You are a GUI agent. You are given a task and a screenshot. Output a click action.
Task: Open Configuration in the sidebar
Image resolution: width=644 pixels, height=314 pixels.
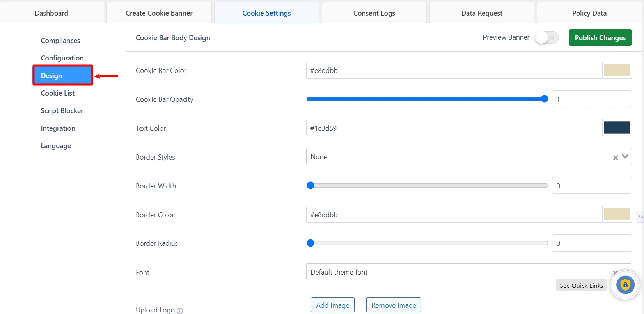point(62,58)
